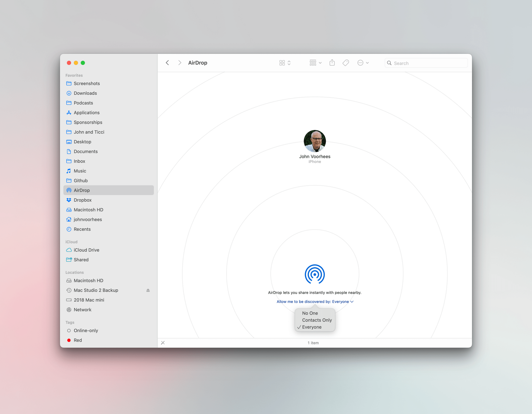Select Desktop in Favorites
This screenshot has width=532, height=414.
[x=109, y=142]
